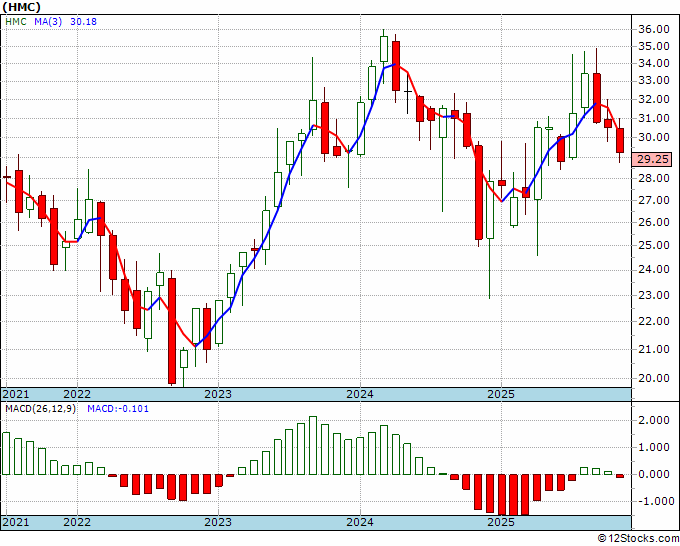Viewport: 680px width, 546px height.
Task: Click the 25.00 price axis label
Action: (x=654, y=245)
